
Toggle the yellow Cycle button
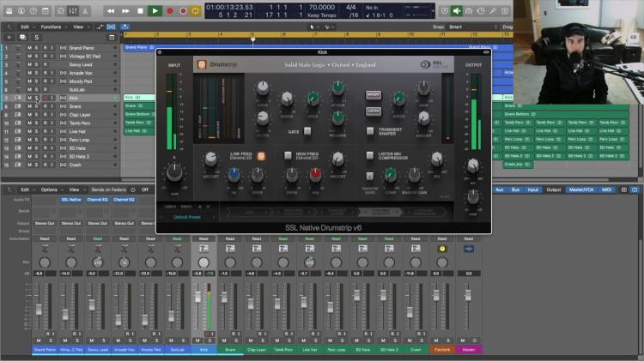pyautogui.click(x=195, y=11)
